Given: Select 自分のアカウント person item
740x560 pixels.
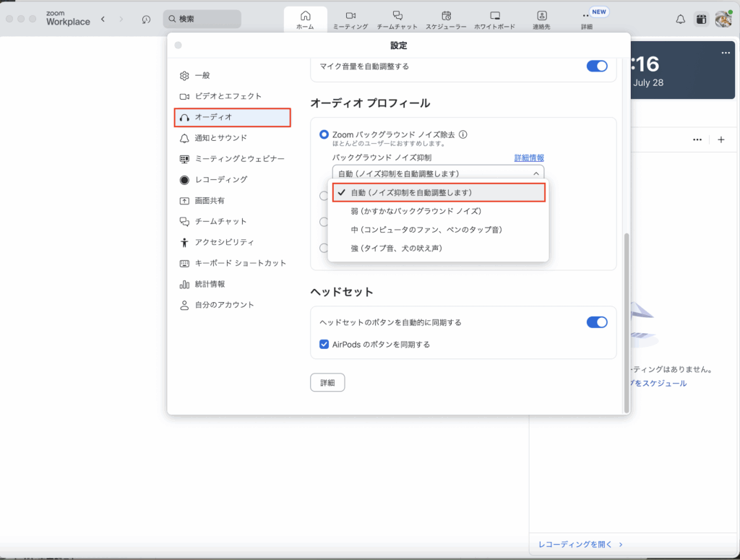Looking at the screenshot, I should click(x=232, y=305).
